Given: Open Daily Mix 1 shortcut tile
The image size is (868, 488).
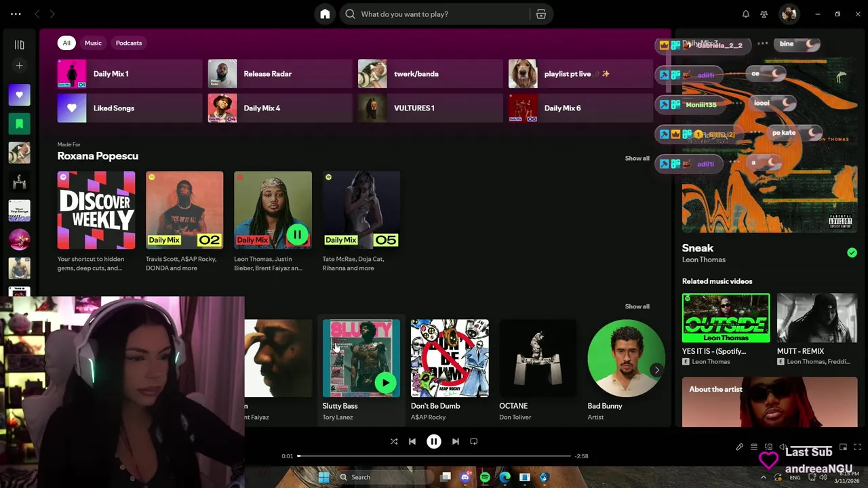Looking at the screenshot, I should [x=130, y=74].
